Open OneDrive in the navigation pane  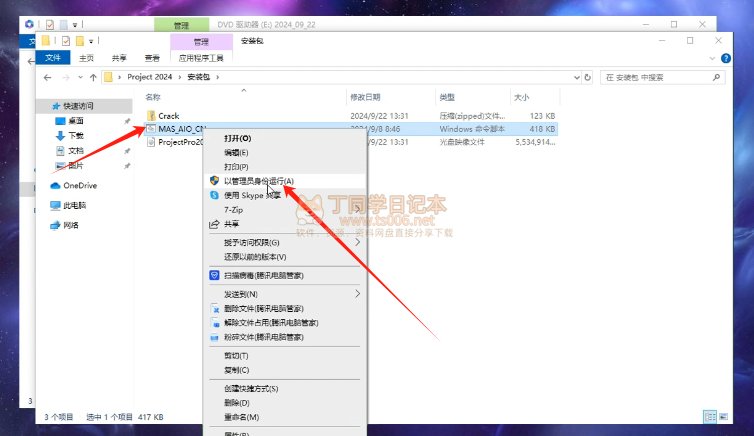pyautogui.click(x=80, y=186)
